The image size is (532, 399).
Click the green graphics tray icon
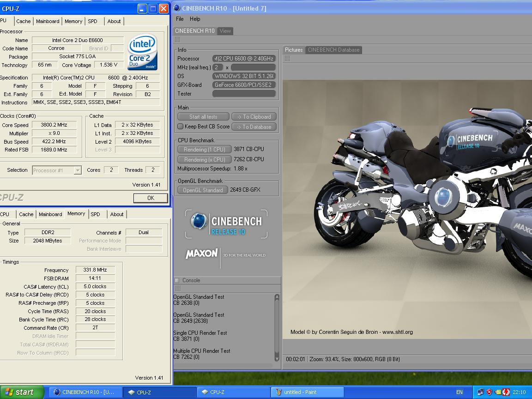[x=498, y=392]
